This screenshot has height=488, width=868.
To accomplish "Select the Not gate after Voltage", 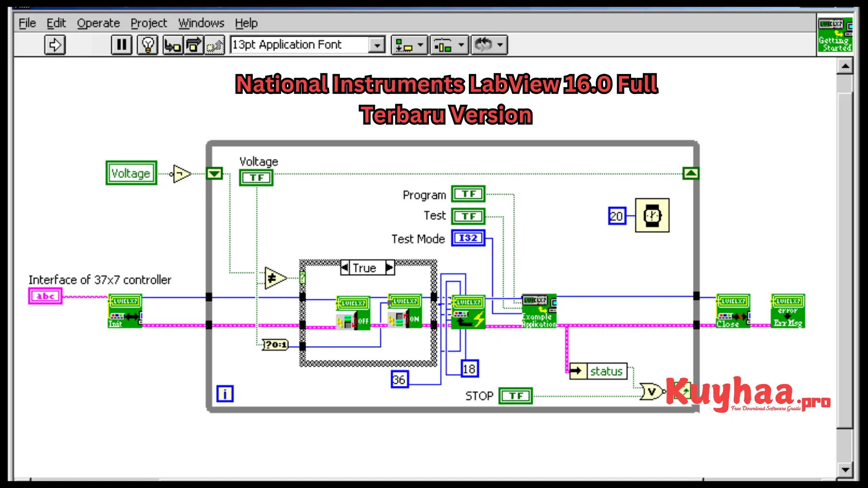I will point(182,174).
